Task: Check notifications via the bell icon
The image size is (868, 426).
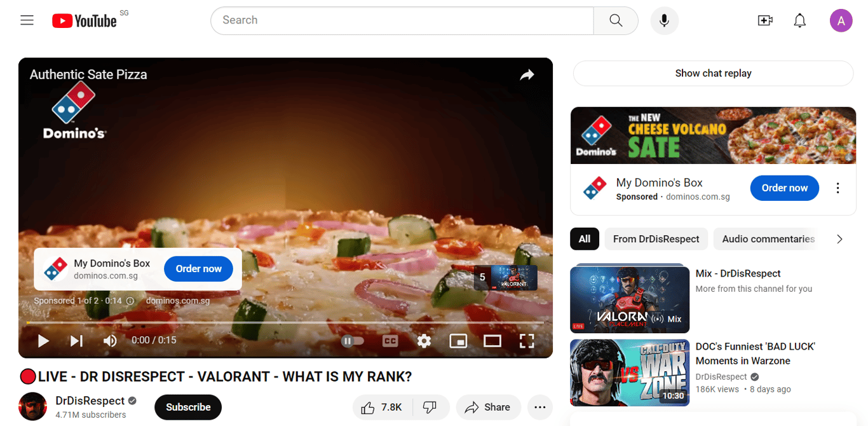Action: [x=799, y=20]
